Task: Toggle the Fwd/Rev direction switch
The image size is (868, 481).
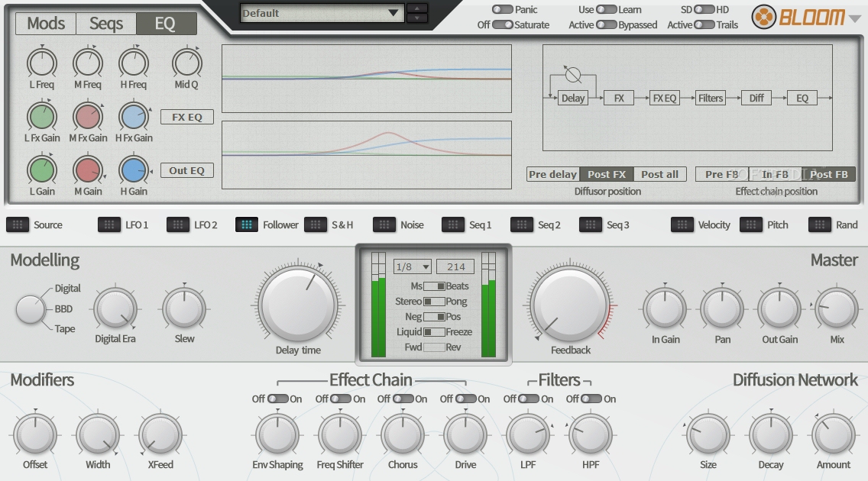Action: pos(434,347)
